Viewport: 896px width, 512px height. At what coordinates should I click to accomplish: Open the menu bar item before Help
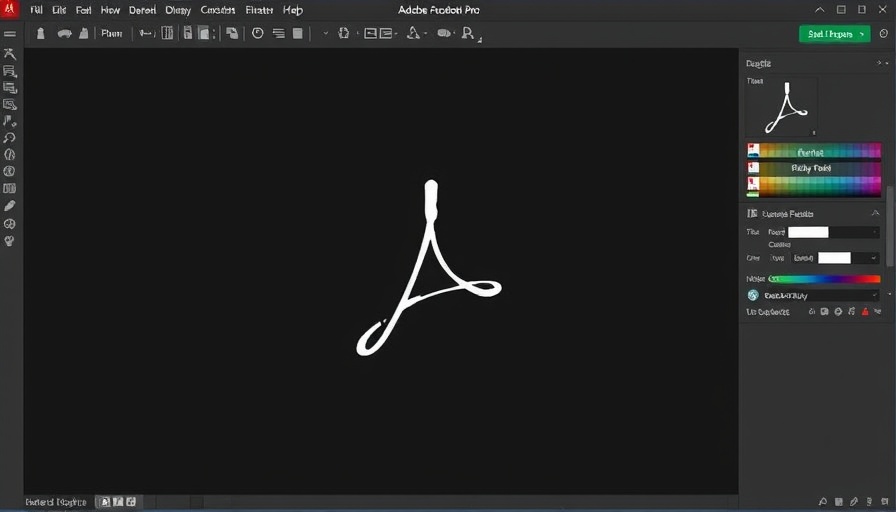click(x=259, y=10)
